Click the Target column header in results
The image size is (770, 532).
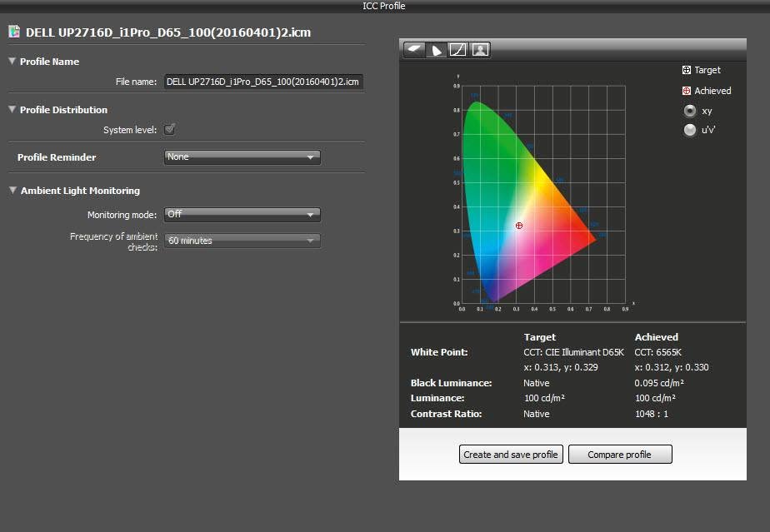[x=540, y=337]
